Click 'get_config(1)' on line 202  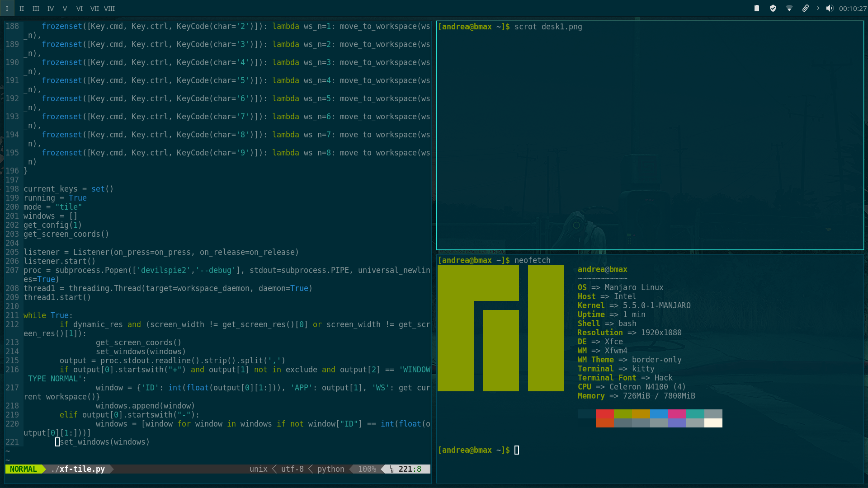tap(53, 225)
